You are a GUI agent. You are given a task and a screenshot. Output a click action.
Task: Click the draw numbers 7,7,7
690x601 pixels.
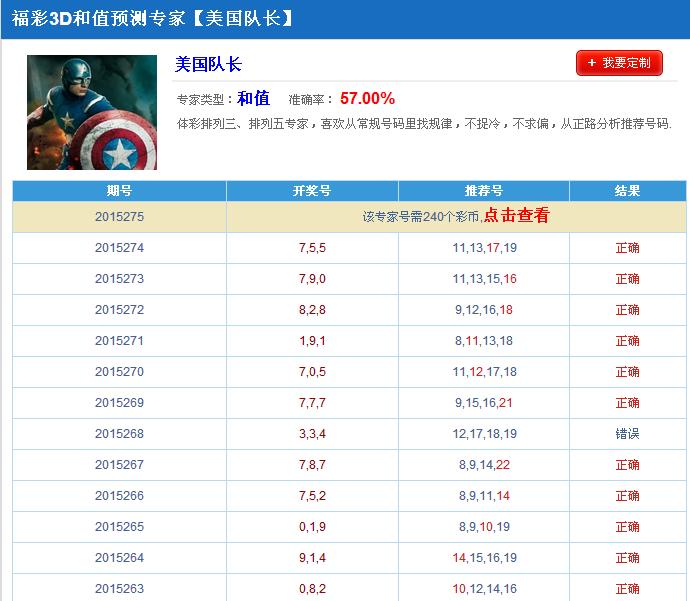[312, 403]
